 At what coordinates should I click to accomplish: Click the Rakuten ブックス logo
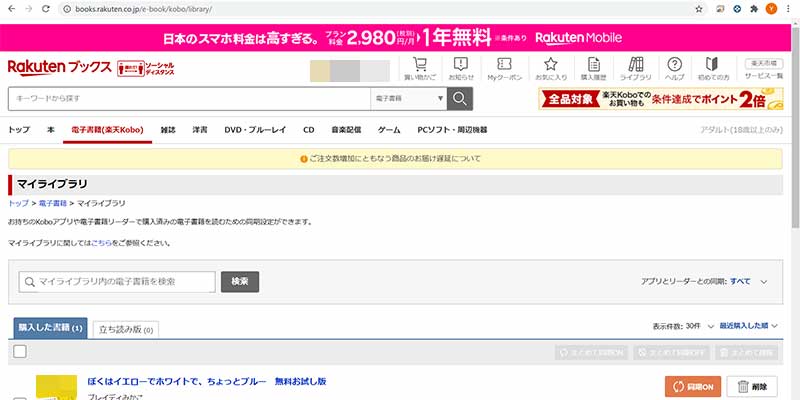click(59, 68)
